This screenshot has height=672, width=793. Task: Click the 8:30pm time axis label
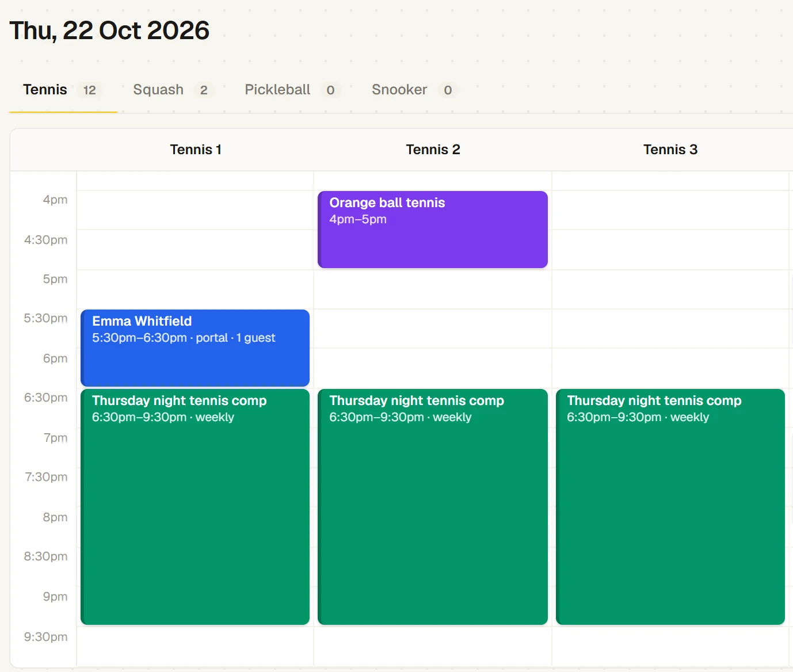pos(46,556)
